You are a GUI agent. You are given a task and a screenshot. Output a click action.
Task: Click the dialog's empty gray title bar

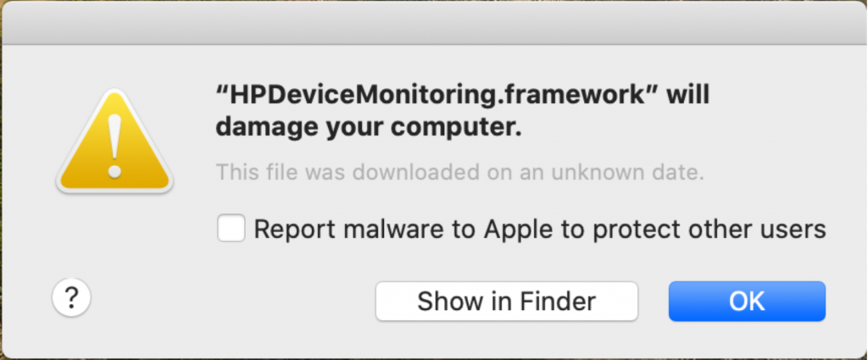(434, 24)
